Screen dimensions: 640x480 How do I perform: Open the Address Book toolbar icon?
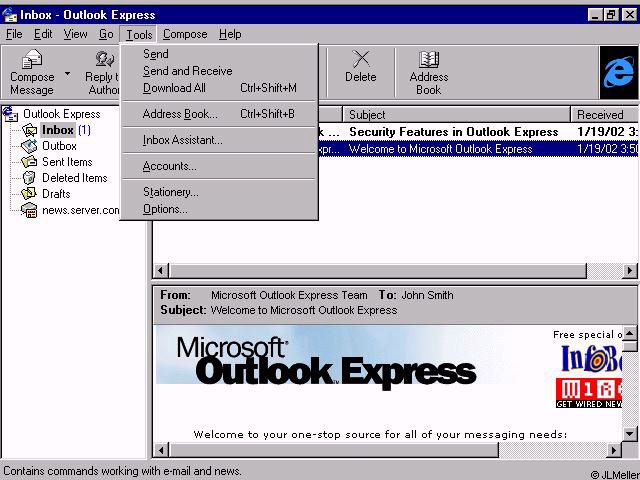click(429, 59)
